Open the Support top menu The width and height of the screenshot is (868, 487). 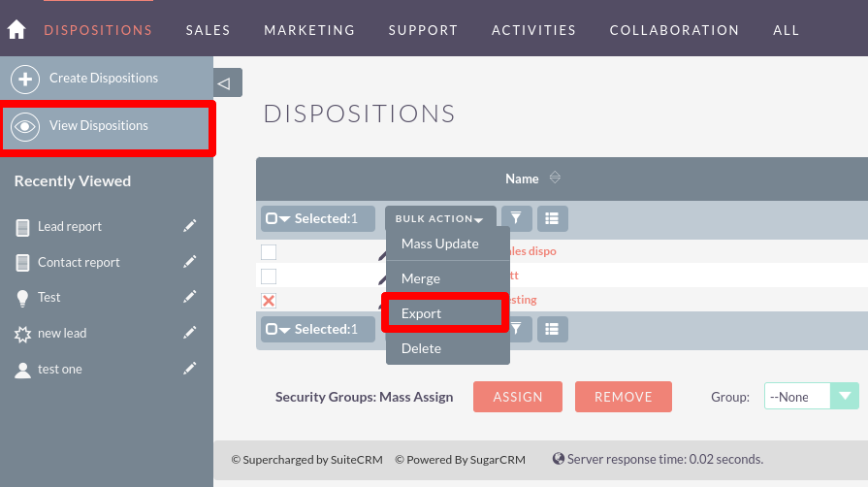[x=423, y=30]
